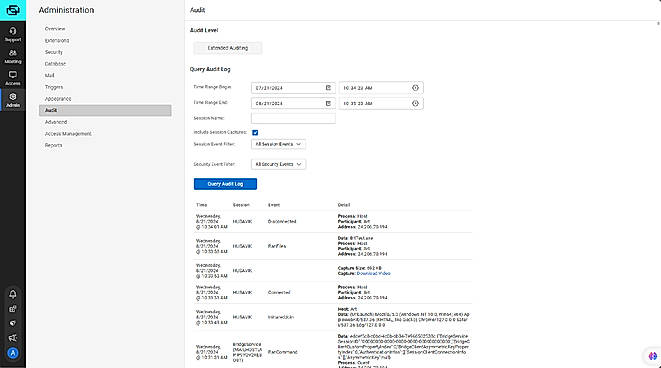Click the Audit Level section heading
Screen dimensions: 661x368
tap(204, 30)
